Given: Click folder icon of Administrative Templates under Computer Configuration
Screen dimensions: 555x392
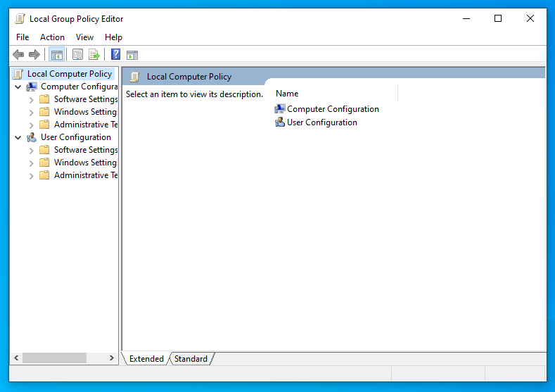Looking at the screenshot, I should point(44,125).
